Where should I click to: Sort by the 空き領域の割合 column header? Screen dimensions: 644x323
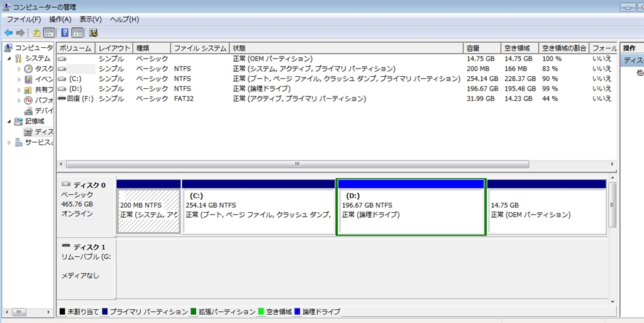[x=564, y=48]
